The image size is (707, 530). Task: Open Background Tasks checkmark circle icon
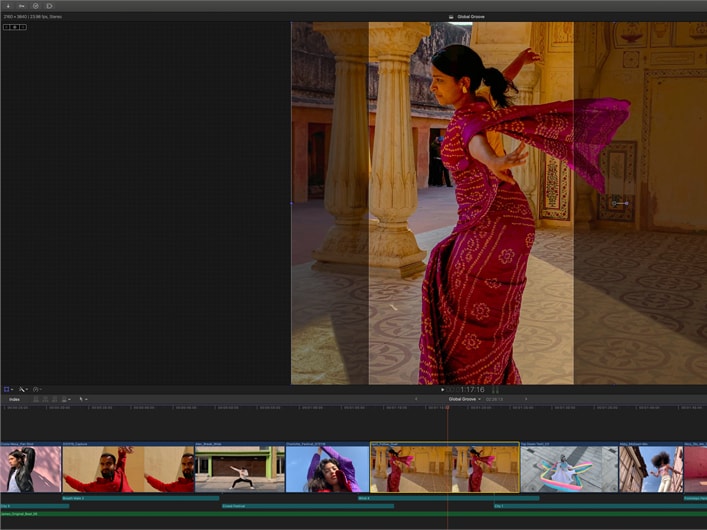[x=35, y=6]
